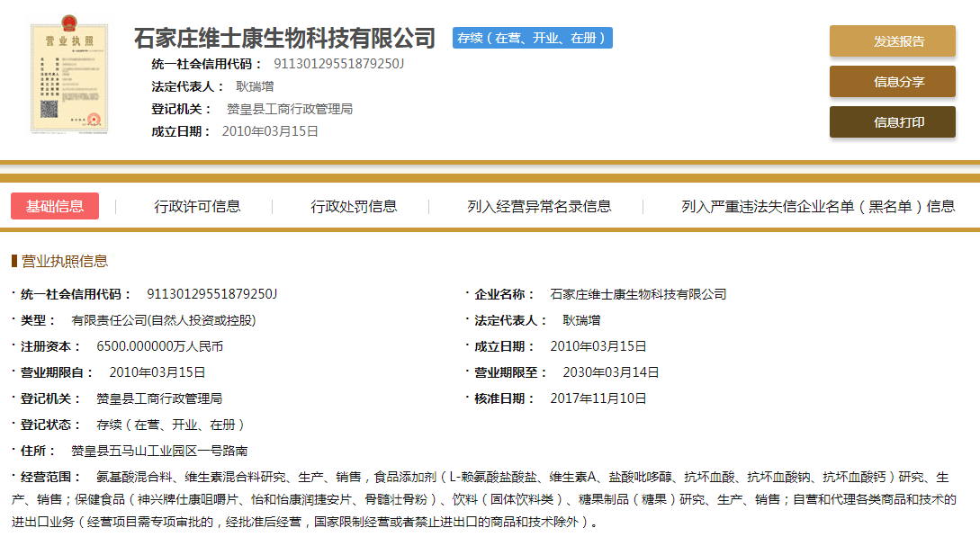Click the 营业执照信息 section heading

64,262
